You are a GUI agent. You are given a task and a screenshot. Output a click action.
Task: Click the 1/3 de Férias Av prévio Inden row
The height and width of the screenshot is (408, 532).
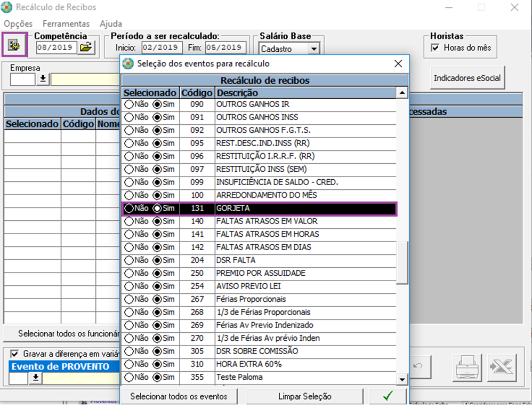click(x=259, y=339)
